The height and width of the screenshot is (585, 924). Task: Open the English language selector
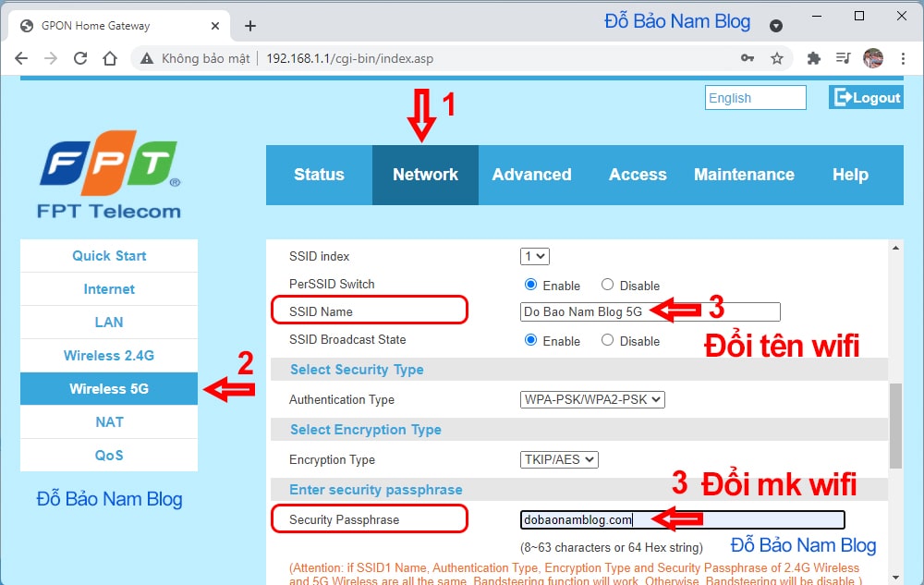[x=756, y=98]
